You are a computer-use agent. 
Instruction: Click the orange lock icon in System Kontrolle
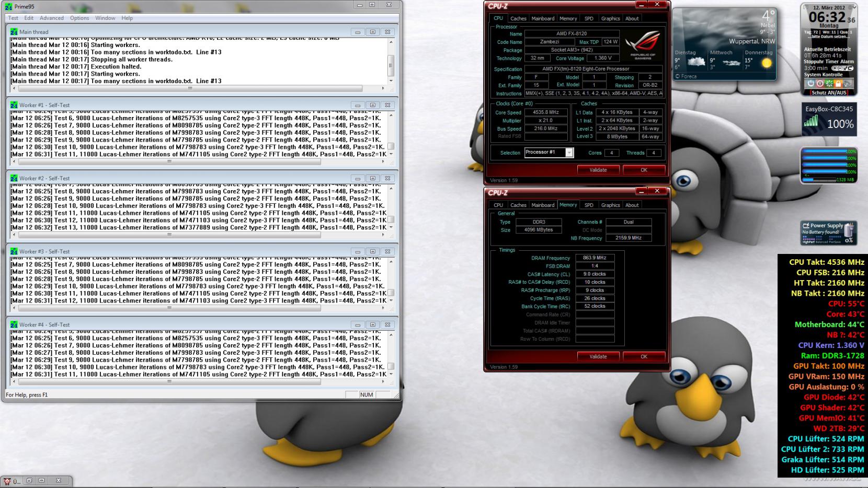[838, 83]
